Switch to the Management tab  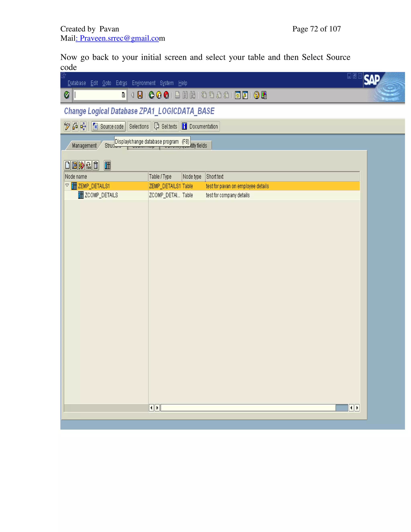coord(84,145)
